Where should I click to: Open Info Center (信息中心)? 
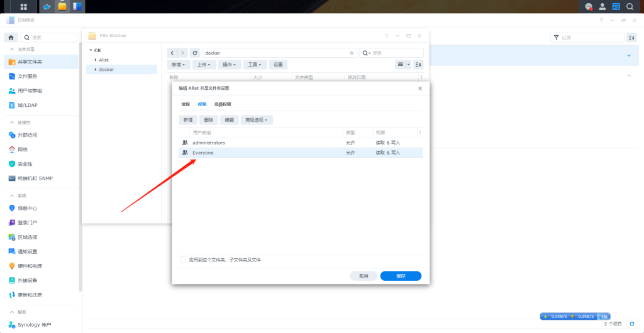click(41, 208)
